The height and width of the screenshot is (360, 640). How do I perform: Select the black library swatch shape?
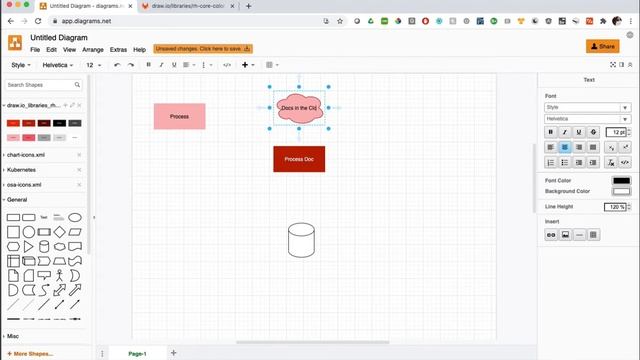pyautogui.click(x=59, y=123)
